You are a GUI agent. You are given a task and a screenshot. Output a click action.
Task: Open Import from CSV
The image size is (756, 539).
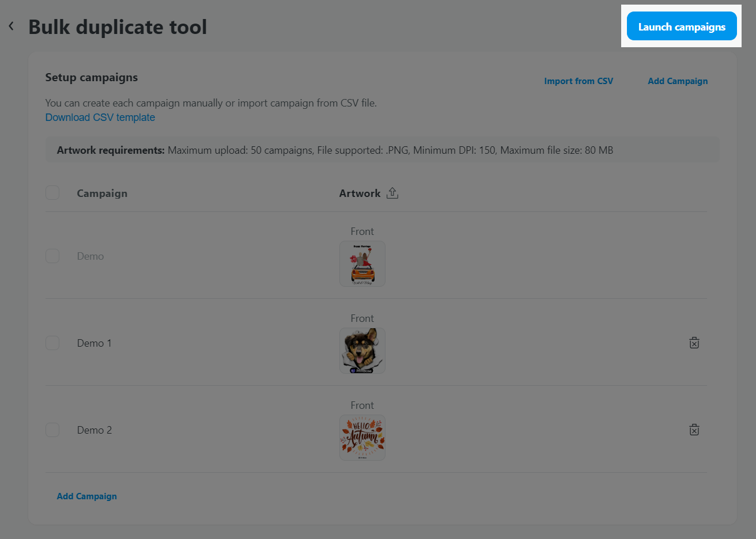click(579, 81)
